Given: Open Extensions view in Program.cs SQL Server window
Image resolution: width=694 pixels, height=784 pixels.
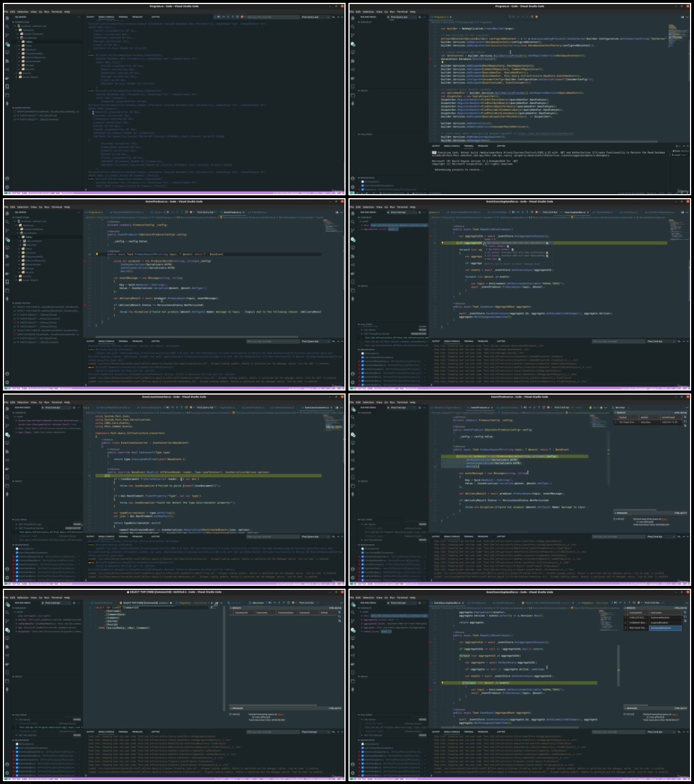Looking at the screenshot, I should [x=7, y=61].
